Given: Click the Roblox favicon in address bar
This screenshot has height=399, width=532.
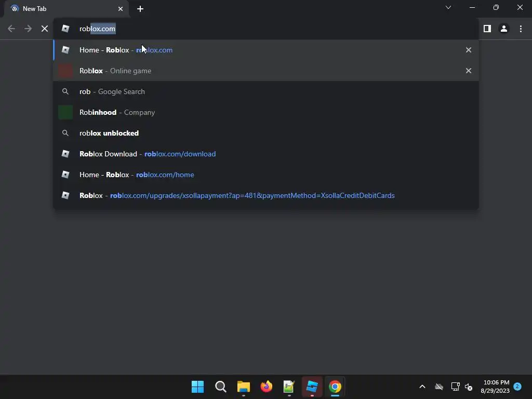Looking at the screenshot, I should (x=65, y=29).
